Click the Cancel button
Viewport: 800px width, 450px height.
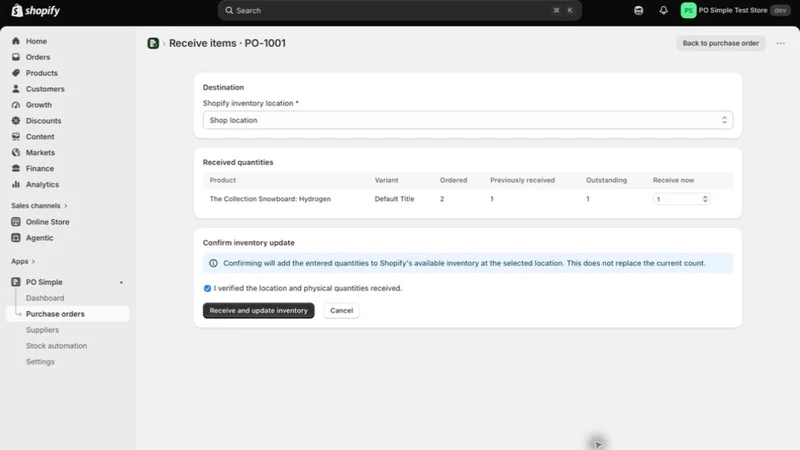click(341, 310)
